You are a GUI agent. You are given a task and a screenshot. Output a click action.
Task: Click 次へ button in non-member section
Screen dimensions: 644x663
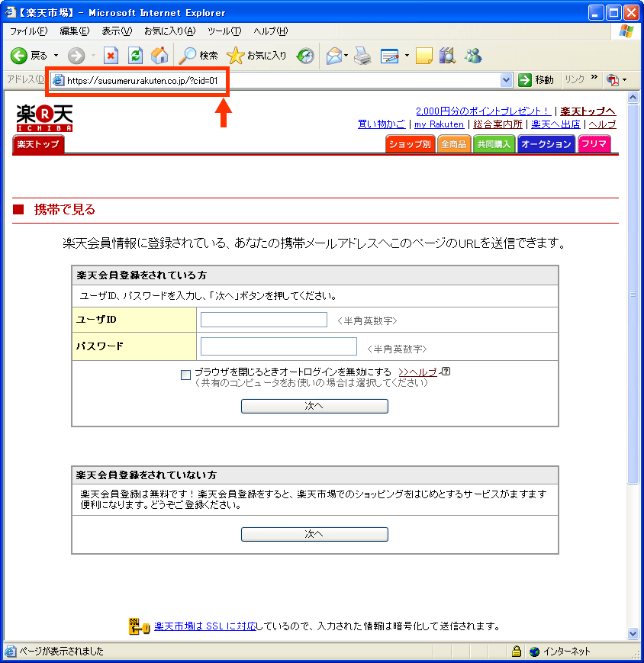(x=314, y=534)
